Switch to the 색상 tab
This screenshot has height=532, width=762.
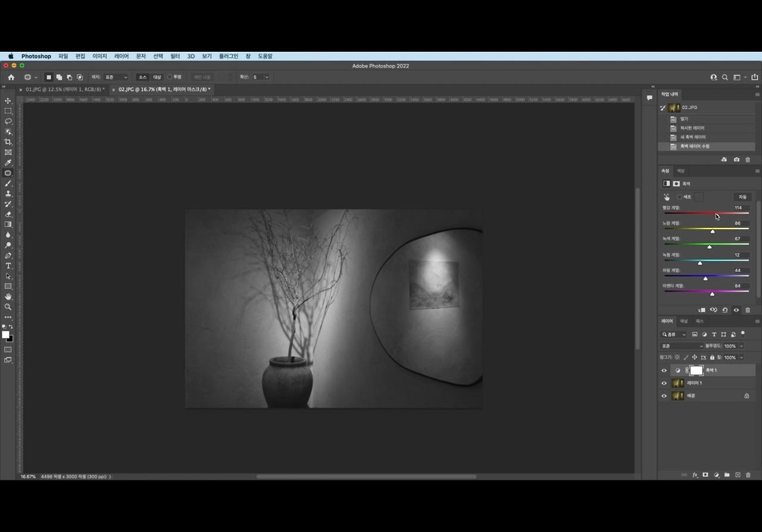pyautogui.click(x=680, y=171)
